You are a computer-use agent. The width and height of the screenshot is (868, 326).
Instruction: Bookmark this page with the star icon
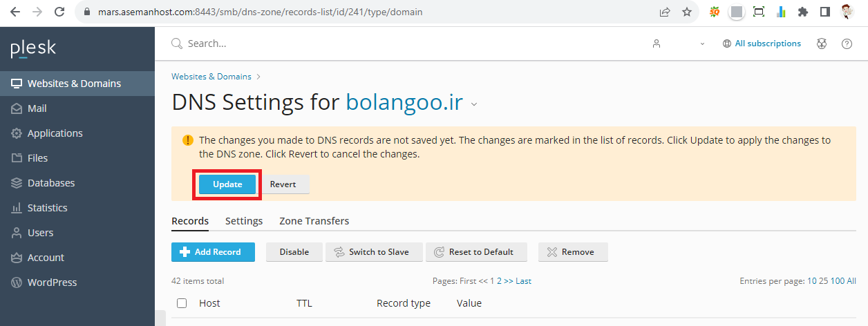coord(686,12)
